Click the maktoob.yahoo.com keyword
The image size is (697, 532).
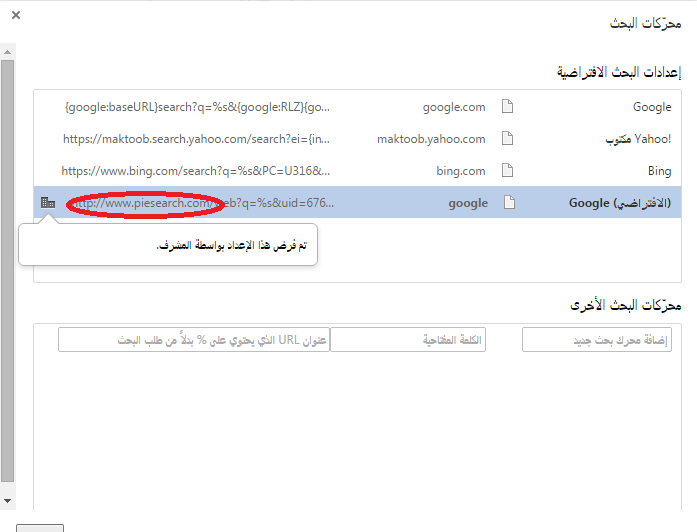[431, 139]
